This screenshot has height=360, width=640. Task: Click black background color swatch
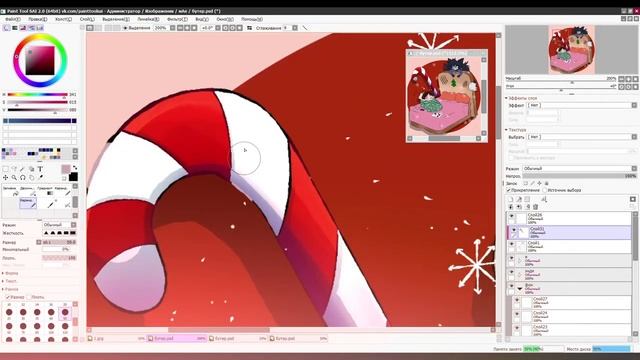tap(73, 177)
